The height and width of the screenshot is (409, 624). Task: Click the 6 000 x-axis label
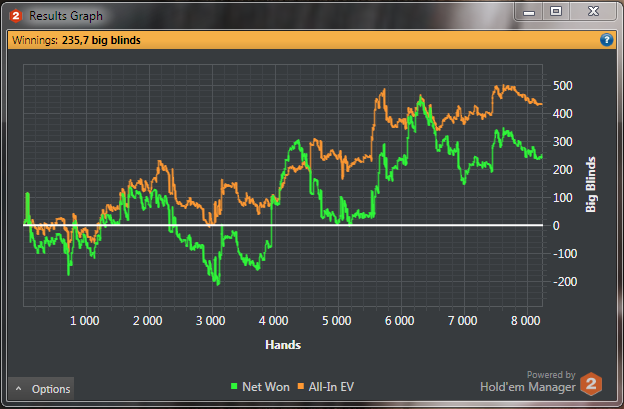400,321
